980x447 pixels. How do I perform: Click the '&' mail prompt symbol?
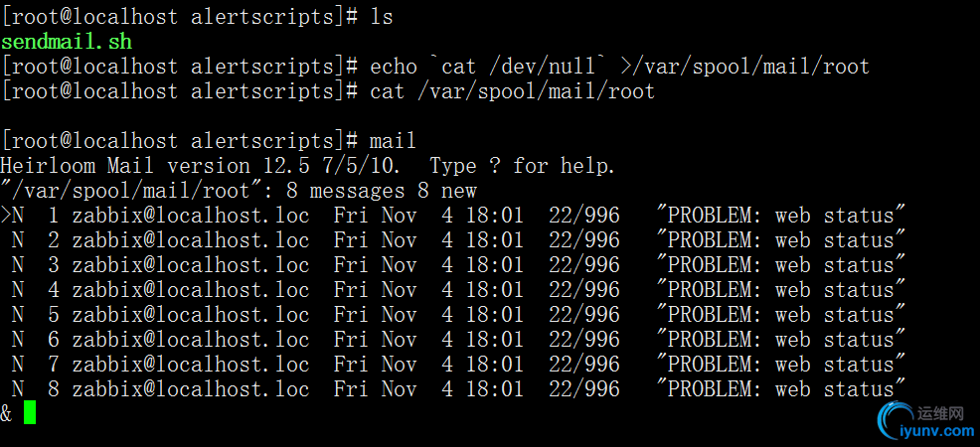point(7,413)
